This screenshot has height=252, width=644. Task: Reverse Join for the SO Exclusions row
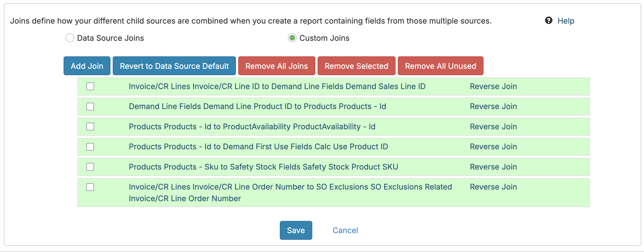pyautogui.click(x=493, y=187)
